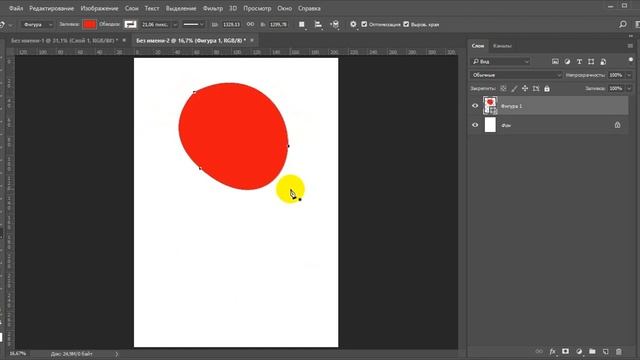Click the Фон layer thumbnail
The height and width of the screenshot is (360, 640).
click(x=490, y=124)
